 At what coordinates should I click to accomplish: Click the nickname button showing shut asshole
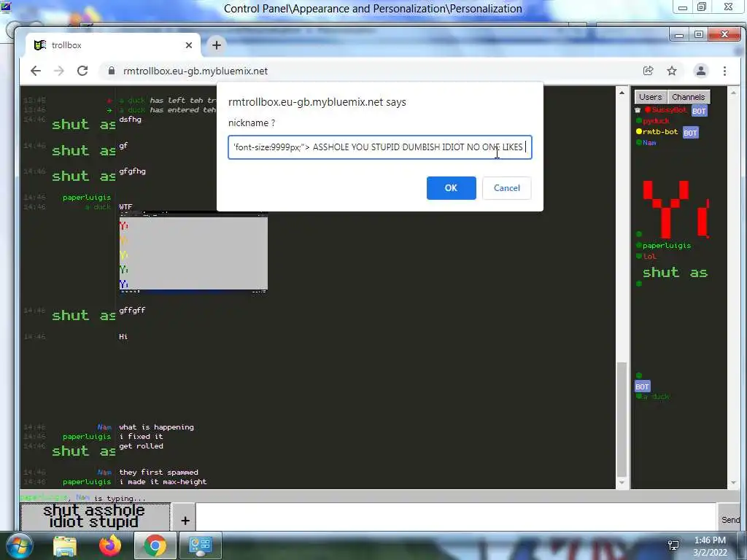click(95, 517)
